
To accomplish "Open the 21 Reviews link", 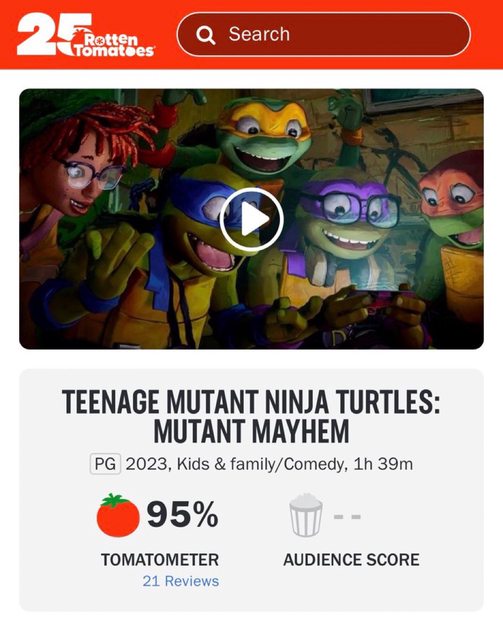I will [180, 581].
